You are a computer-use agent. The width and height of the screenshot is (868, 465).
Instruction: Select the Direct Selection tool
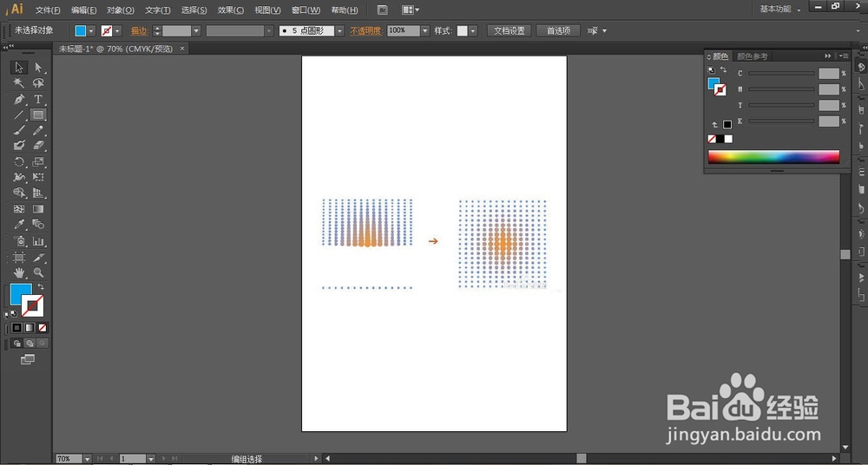pos(38,67)
